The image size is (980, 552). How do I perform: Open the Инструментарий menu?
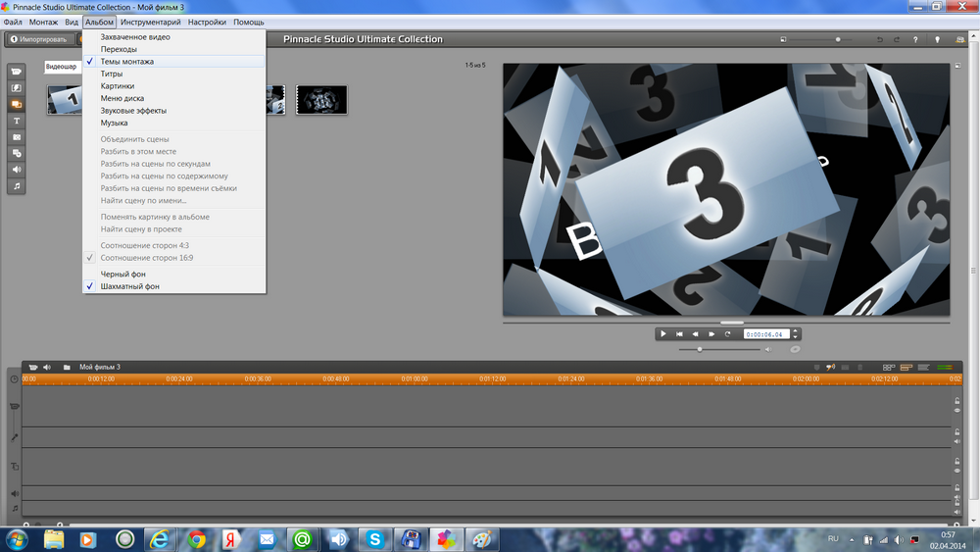pyautogui.click(x=151, y=22)
